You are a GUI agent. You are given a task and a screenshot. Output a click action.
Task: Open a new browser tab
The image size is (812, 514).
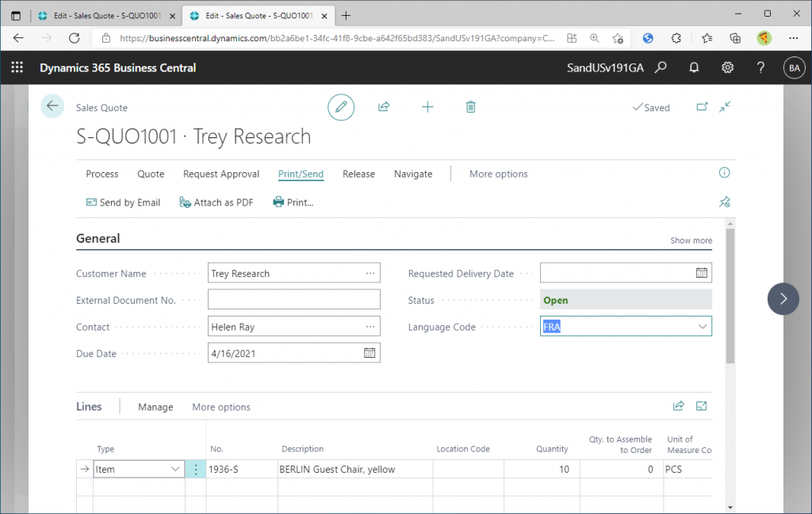[x=346, y=16]
